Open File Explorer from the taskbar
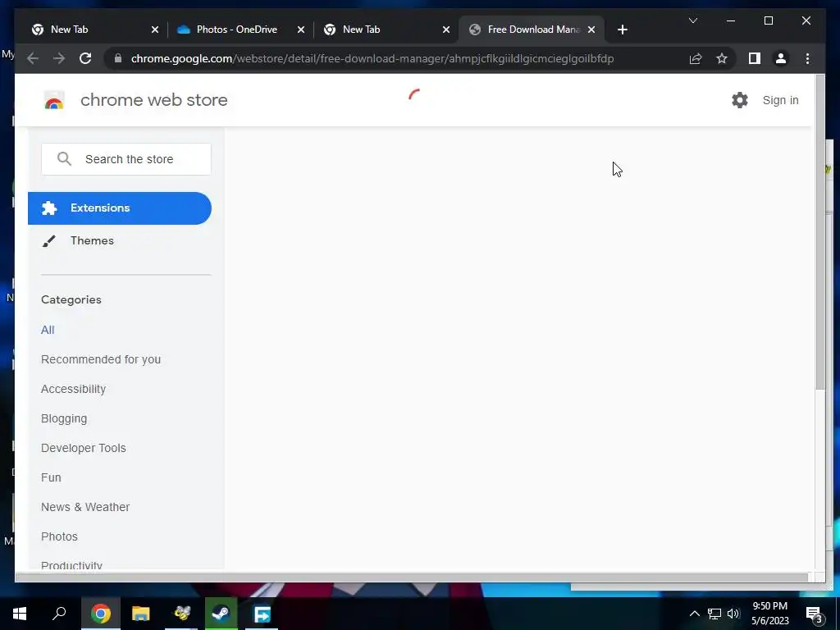 click(x=140, y=614)
